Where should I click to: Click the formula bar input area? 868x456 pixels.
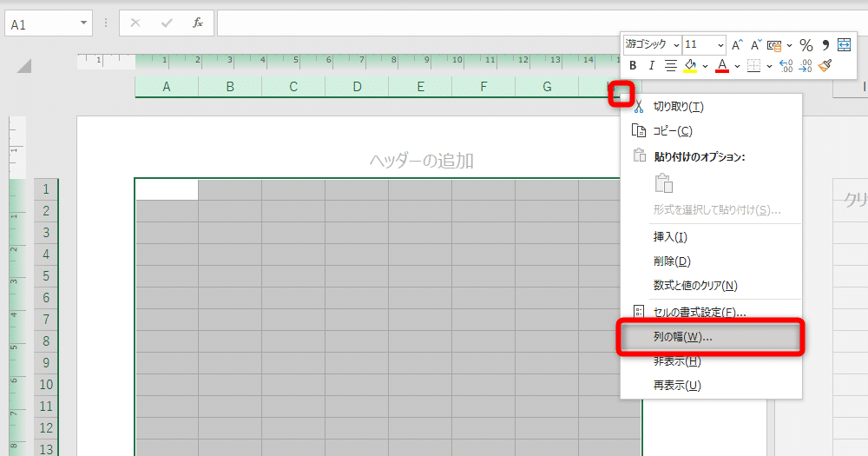click(542, 23)
